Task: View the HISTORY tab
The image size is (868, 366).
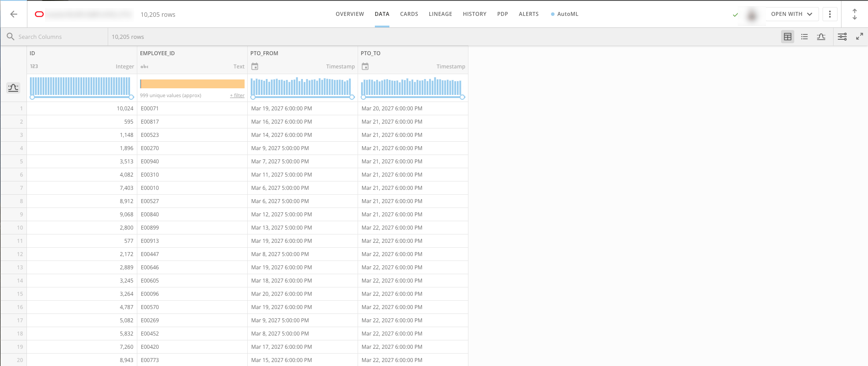Action: 475,14
